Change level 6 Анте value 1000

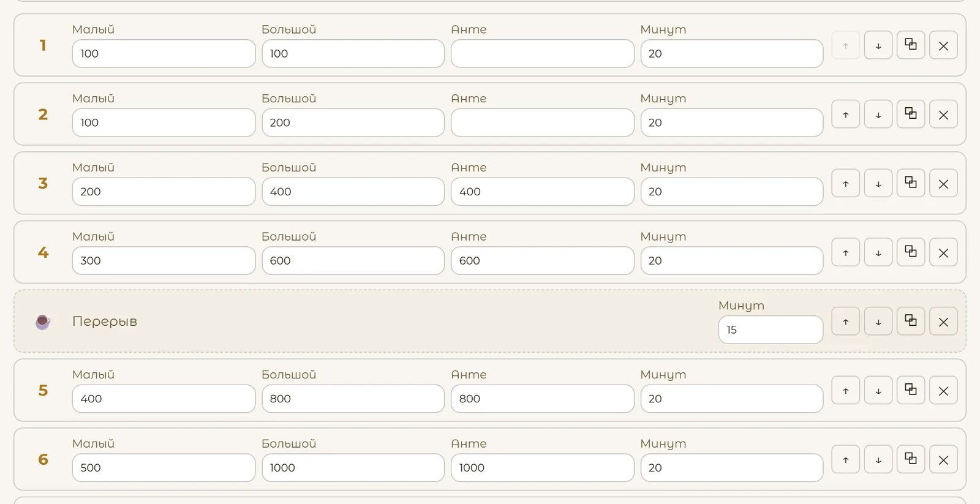543,468
